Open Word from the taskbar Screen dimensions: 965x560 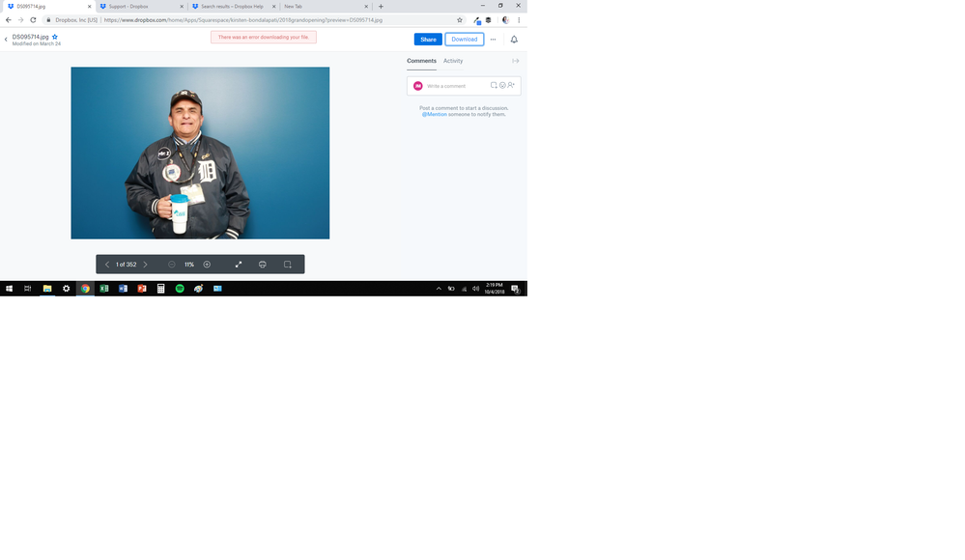[x=123, y=289]
